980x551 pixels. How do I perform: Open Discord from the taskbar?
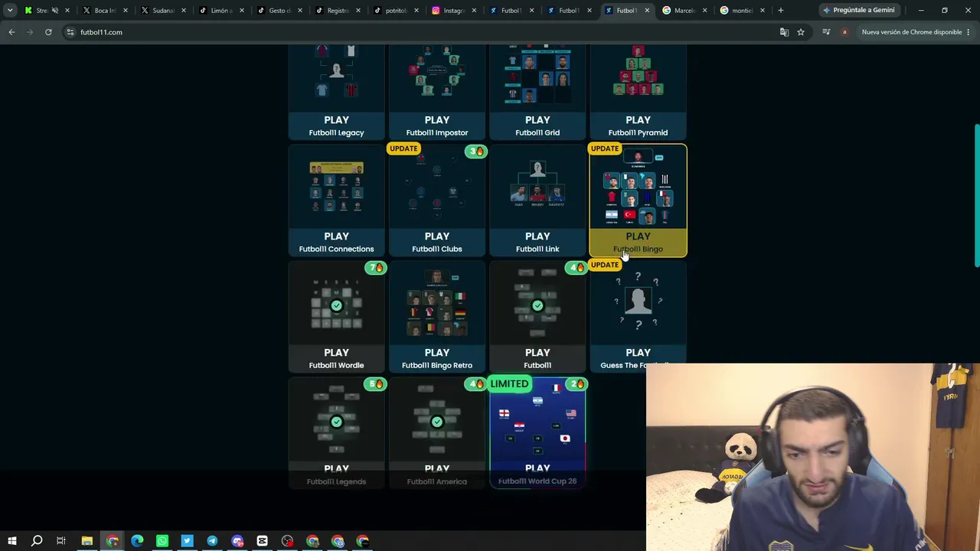(x=237, y=541)
